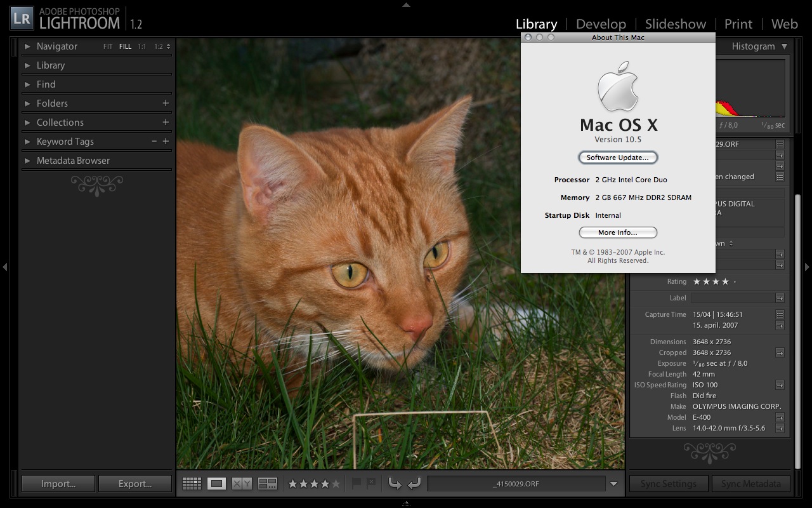Image resolution: width=812 pixels, height=508 pixels.
Task: Click Software Update... in About This Mac
Action: [x=617, y=157]
